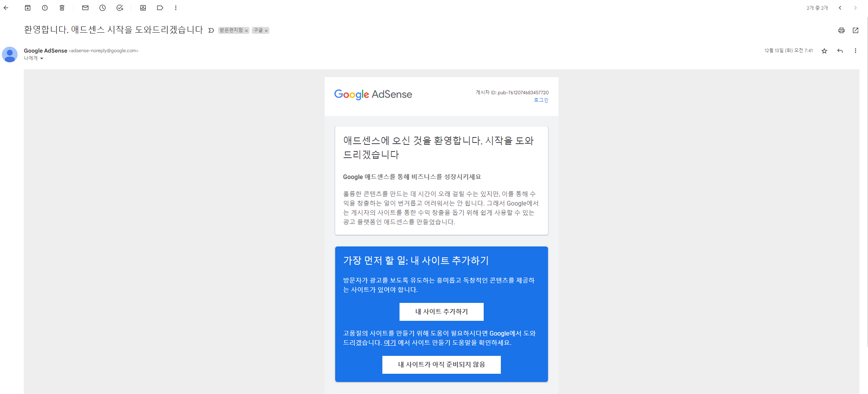Delete the email with the trash icon

[62, 8]
